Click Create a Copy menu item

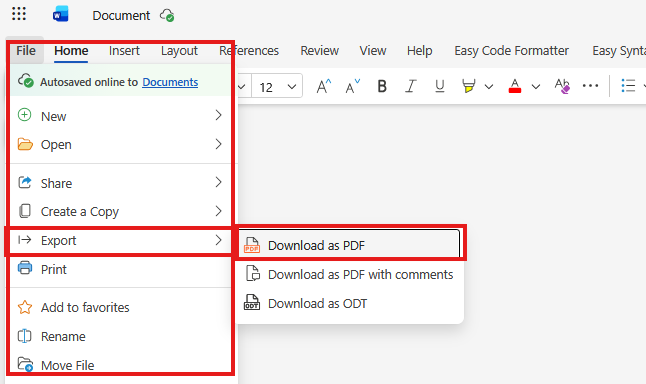pos(120,211)
